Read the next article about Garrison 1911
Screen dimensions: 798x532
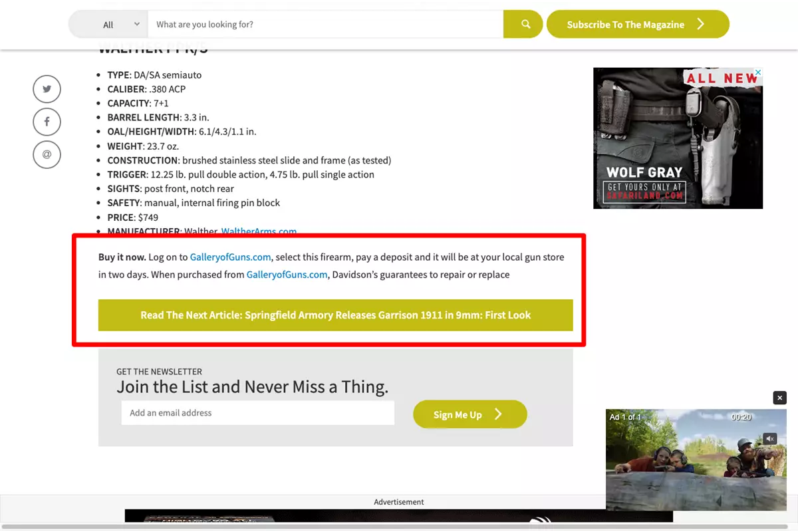click(x=336, y=315)
